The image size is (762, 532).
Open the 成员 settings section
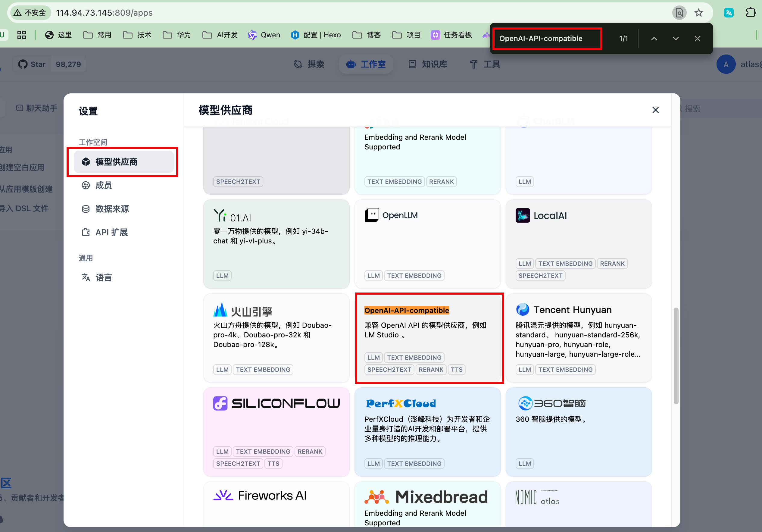(104, 186)
